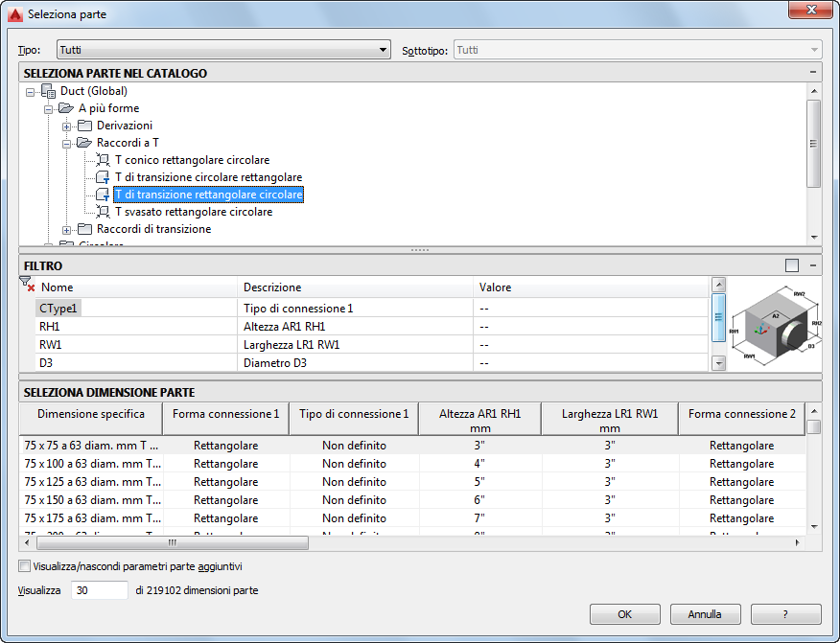
Task: Click OK to confirm part selection
Action: pos(624,614)
